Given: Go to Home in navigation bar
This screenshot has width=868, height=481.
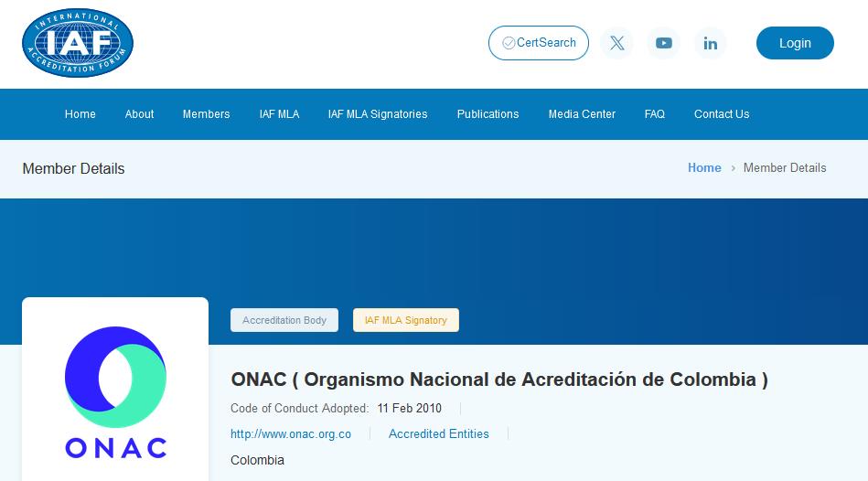Looking at the screenshot, I should tap(80, 114).
